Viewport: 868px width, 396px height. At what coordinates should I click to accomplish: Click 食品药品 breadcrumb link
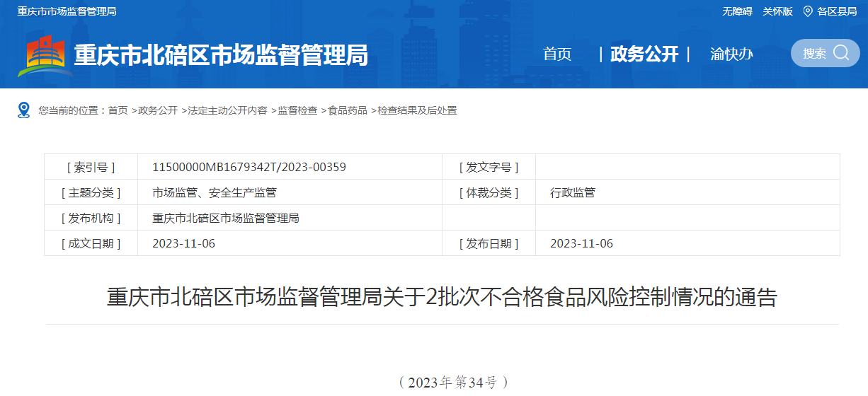point(348,110)
